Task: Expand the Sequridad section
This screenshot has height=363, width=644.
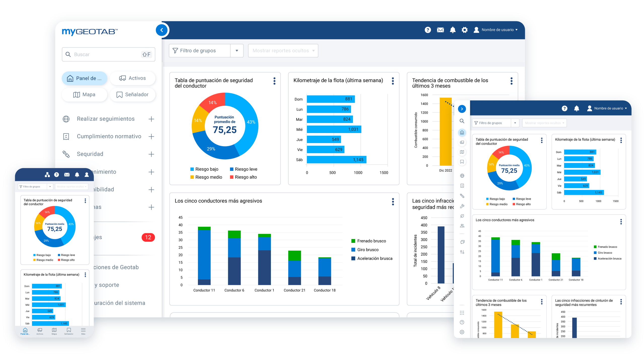Action: coord(151,154)
